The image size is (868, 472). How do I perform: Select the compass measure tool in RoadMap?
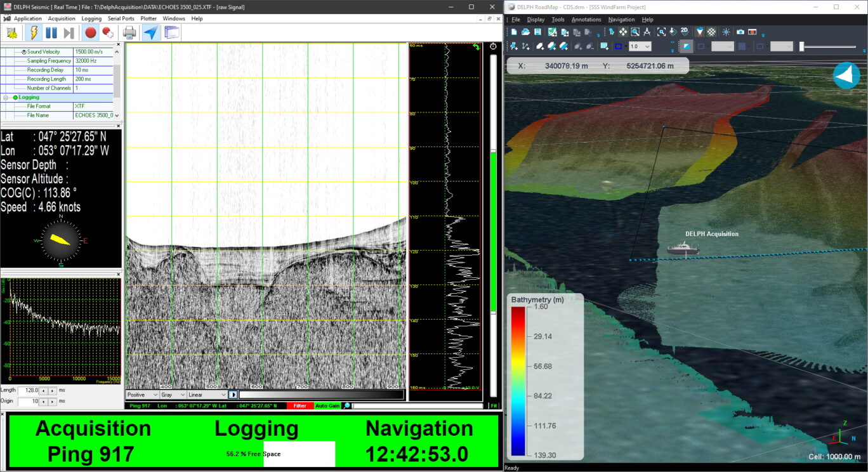(647, 32)
